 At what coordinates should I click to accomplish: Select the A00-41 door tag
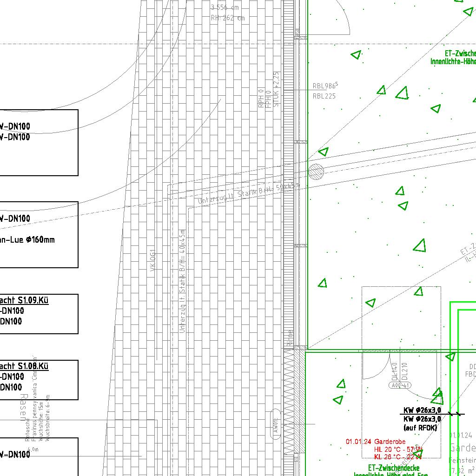coord(400,385)
